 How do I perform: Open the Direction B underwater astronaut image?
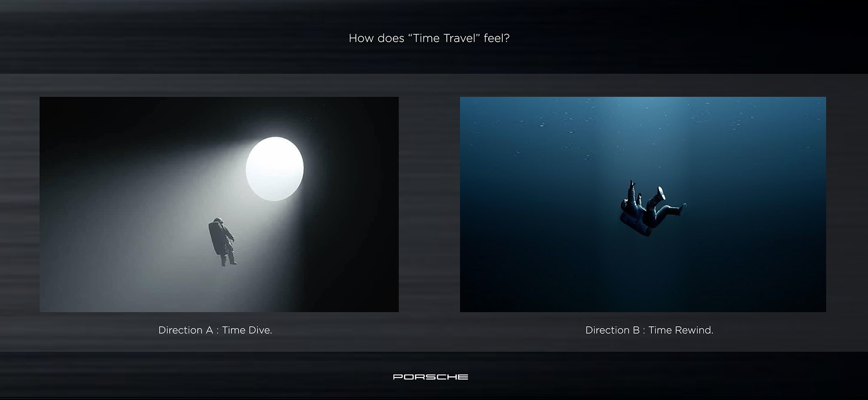pos(643,204)
